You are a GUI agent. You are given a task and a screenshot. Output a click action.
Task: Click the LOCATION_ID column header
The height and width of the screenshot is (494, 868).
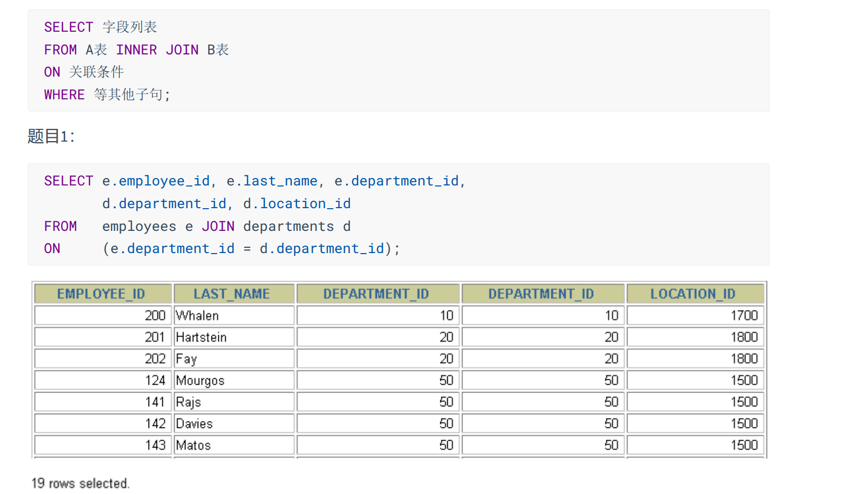pyautogui.click(x=695, y=294)
